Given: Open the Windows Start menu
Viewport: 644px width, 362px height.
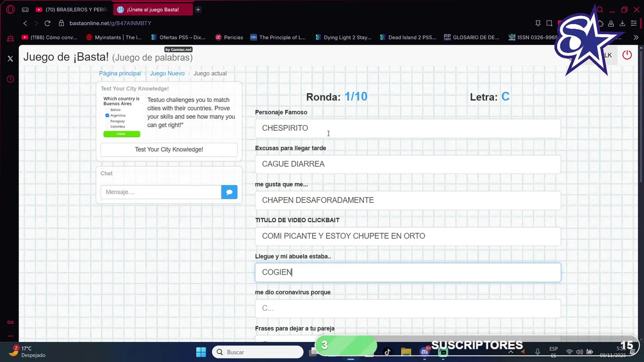Looking at the screenshot, I should (201, 352).
